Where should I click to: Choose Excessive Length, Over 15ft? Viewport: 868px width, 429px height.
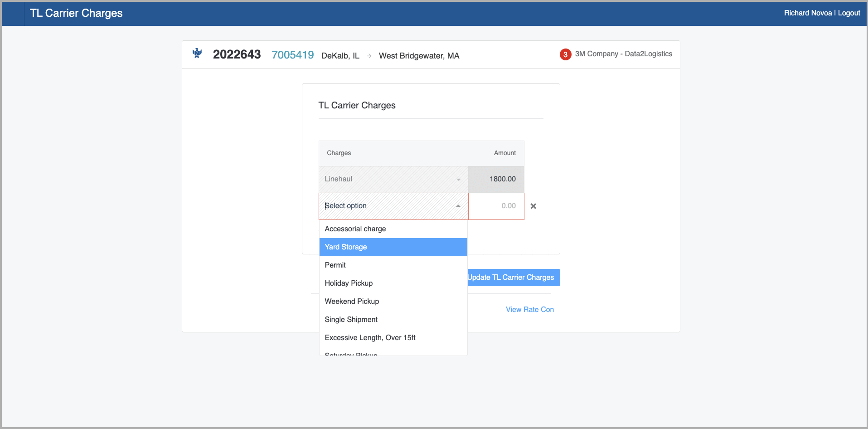point(393,338)
